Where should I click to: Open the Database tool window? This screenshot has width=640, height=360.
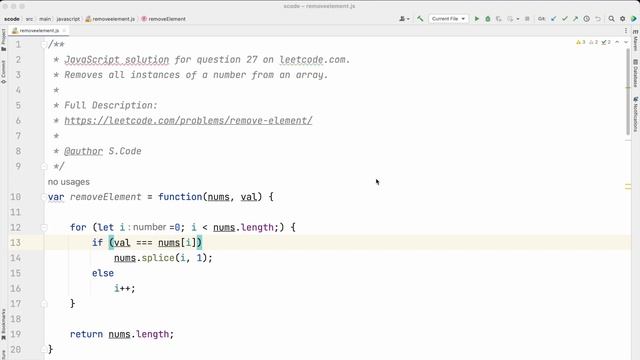pos(636,73)
